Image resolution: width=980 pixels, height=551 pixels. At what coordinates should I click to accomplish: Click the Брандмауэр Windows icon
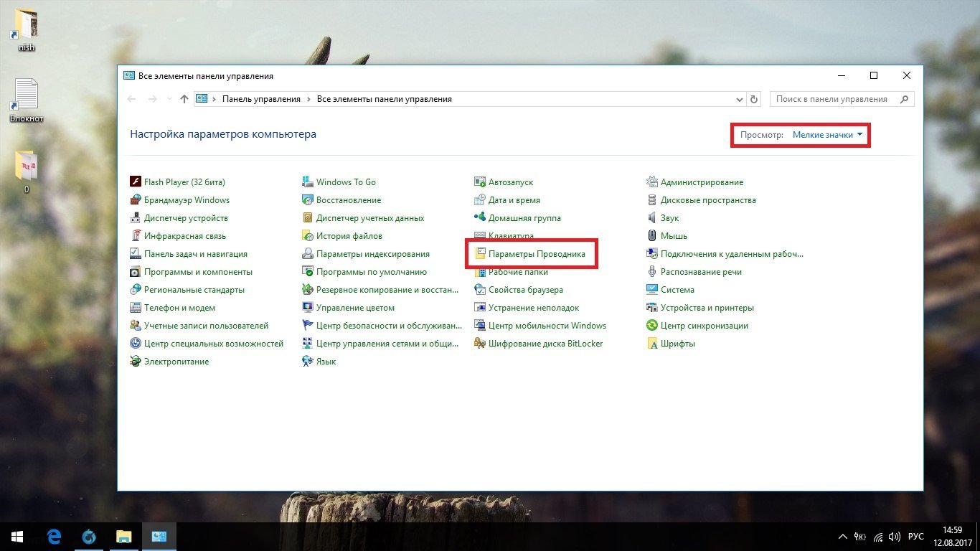(x=136, y=200)
